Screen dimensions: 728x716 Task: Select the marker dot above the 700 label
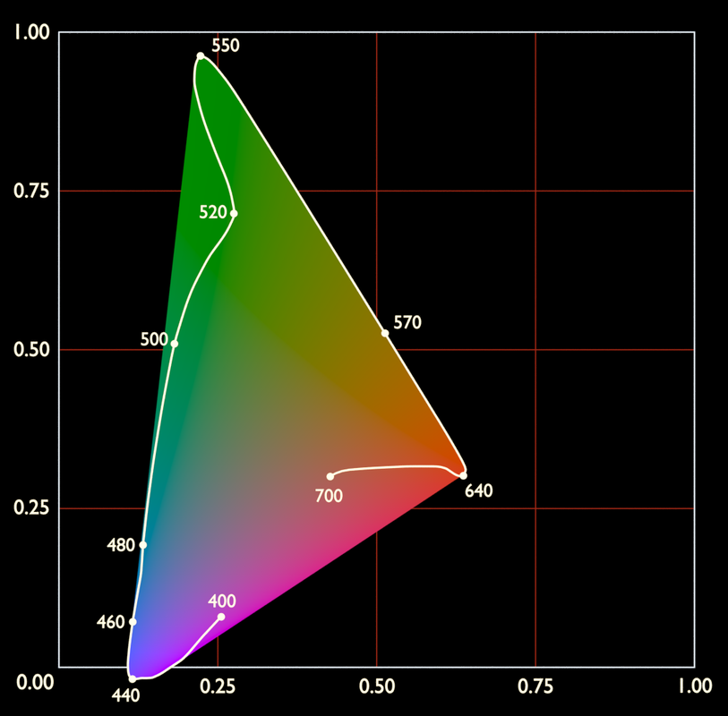330,476
